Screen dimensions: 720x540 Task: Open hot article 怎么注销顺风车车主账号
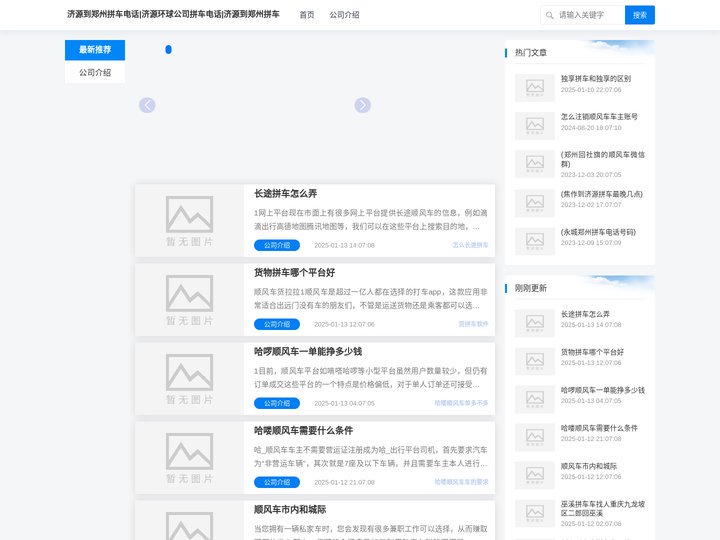tap(599, 117)
